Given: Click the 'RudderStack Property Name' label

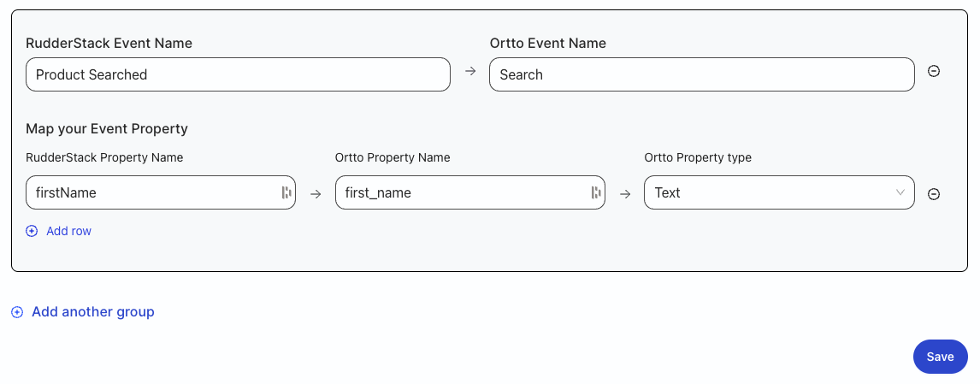Looking at the screenshot, I should point(104,157).
